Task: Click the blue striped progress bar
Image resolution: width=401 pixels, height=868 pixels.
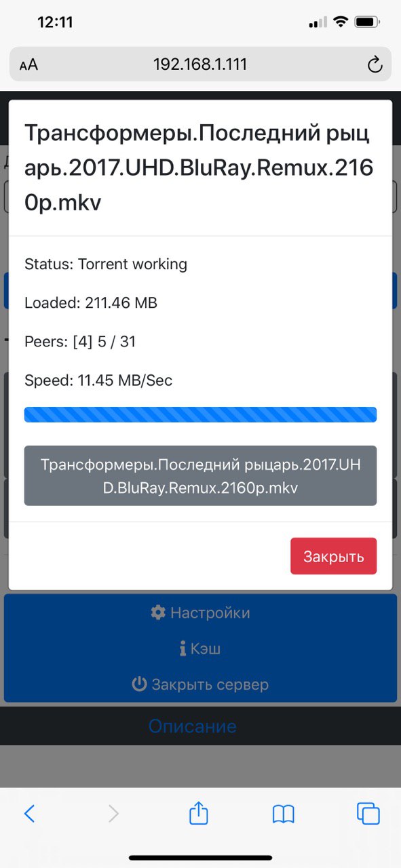Action: pyautogui.click(x=200, y=414)
